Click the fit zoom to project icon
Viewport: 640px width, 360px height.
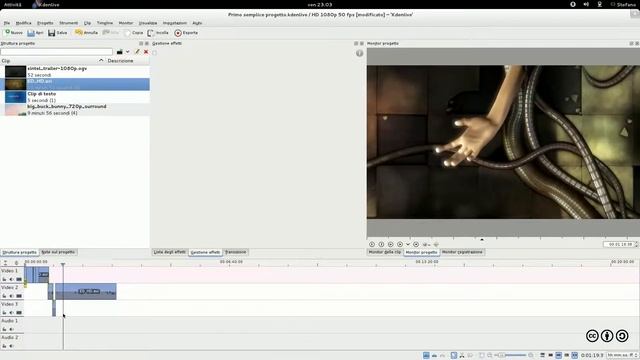[482, 356]
